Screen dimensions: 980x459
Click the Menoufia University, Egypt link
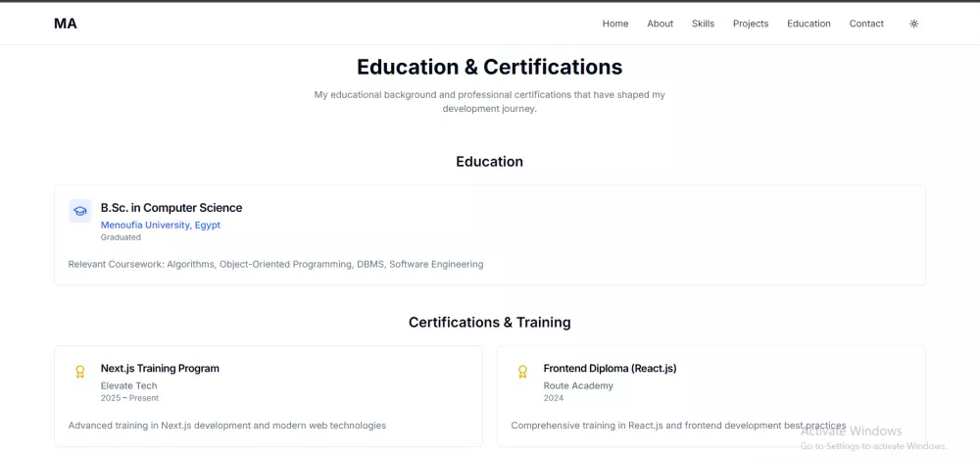point(161,225)
